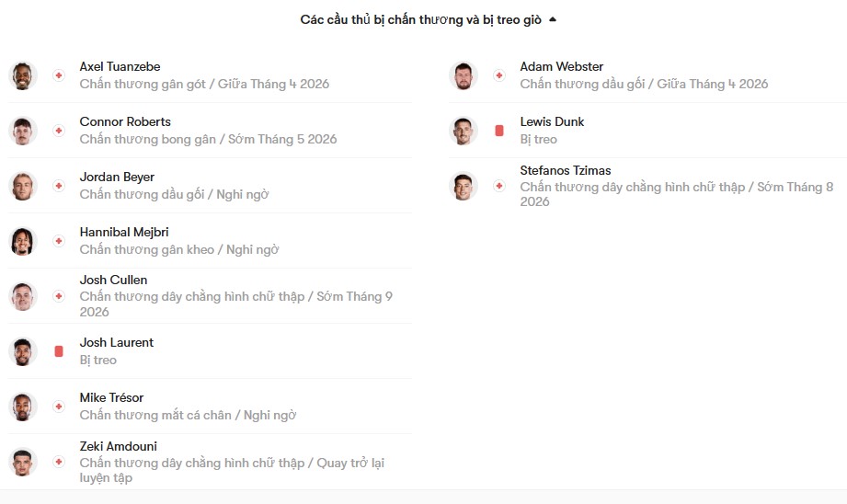Click Lewis Dunk's red card icon
847x504 pixels.
pyautogui.click(x=499, y=131)
